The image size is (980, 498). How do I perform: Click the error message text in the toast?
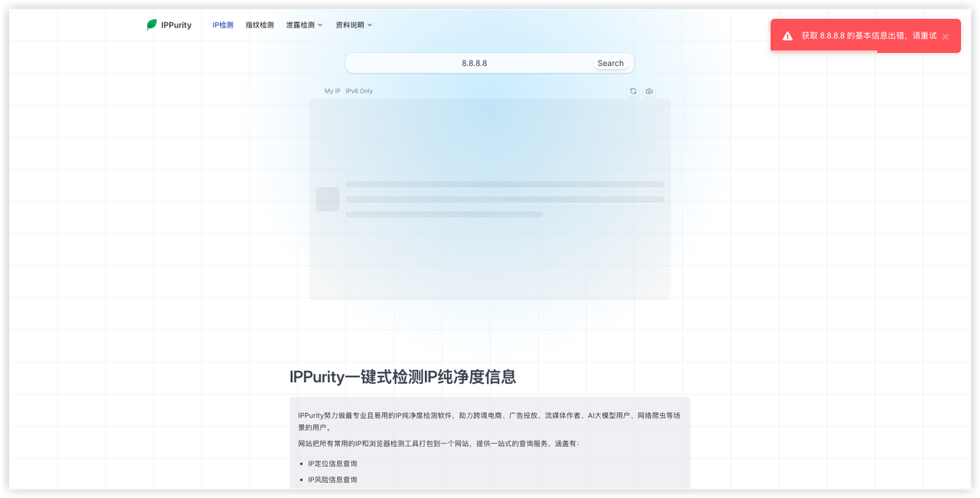869,36
